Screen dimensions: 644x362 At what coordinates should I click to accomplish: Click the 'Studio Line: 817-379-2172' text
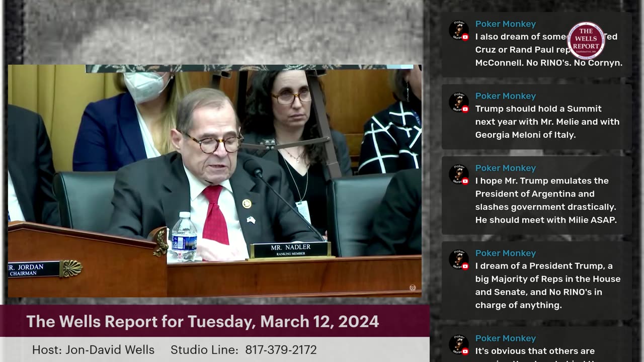pos(244,350)
